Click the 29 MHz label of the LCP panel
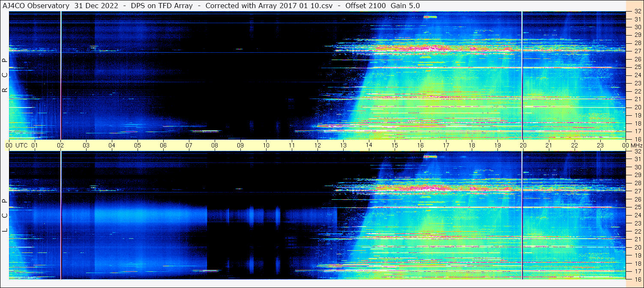Image resolution: width=644 pixels, height=288 pixels. pos(637,175)
